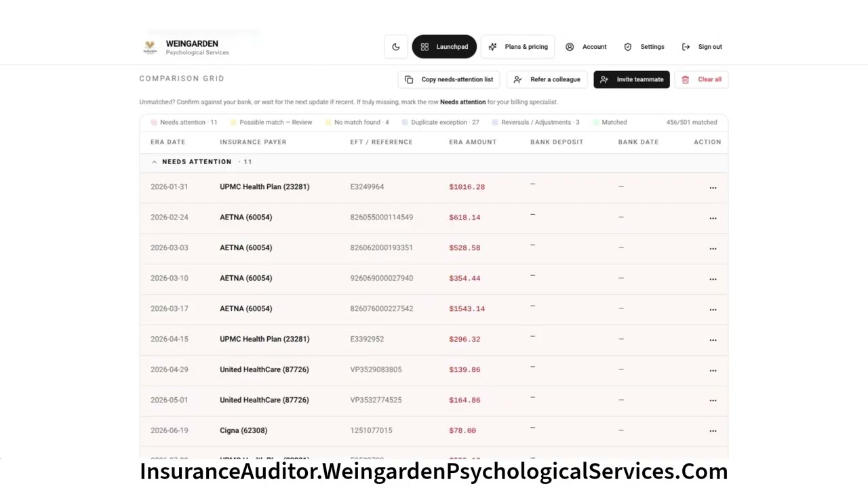Select reference 926069000027940
Screen dimensions: 868x488
click(382, 278)
